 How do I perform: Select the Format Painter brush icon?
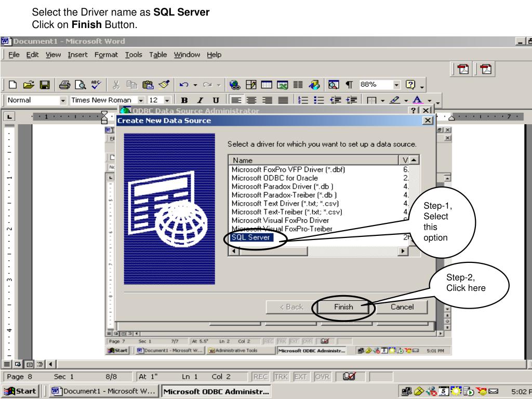point(164,85)
